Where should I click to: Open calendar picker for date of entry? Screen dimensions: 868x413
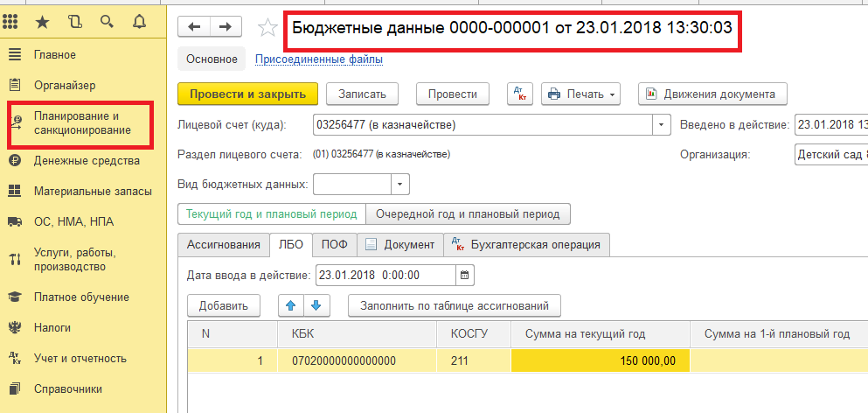[x=465, y=275]
